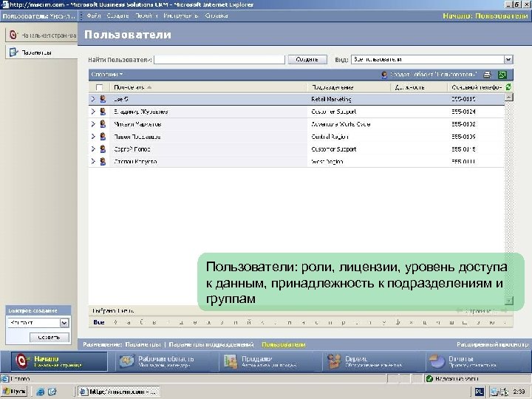Image resolution: width=532 pixels, height=399 pixels.
Task: Click the Ф letter in alphabet filter
Action: 398,322
